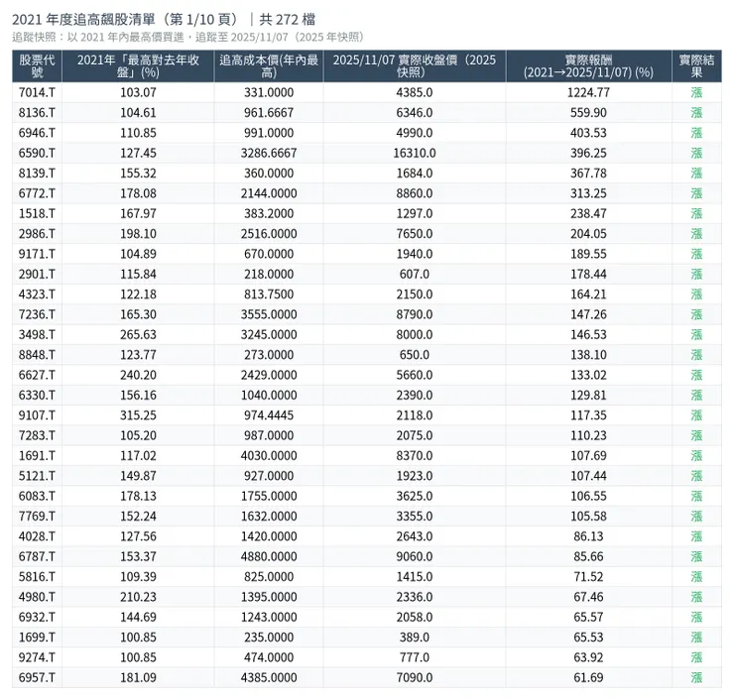Click the 漲 result in 3498.T row
This screenshot has width=734, height=700.
point(696,334)
